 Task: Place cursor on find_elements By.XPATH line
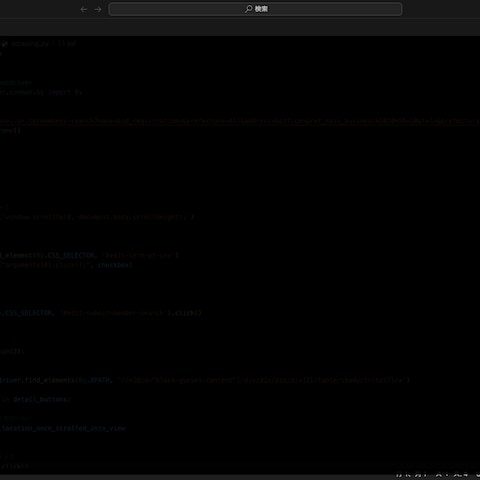205,380
